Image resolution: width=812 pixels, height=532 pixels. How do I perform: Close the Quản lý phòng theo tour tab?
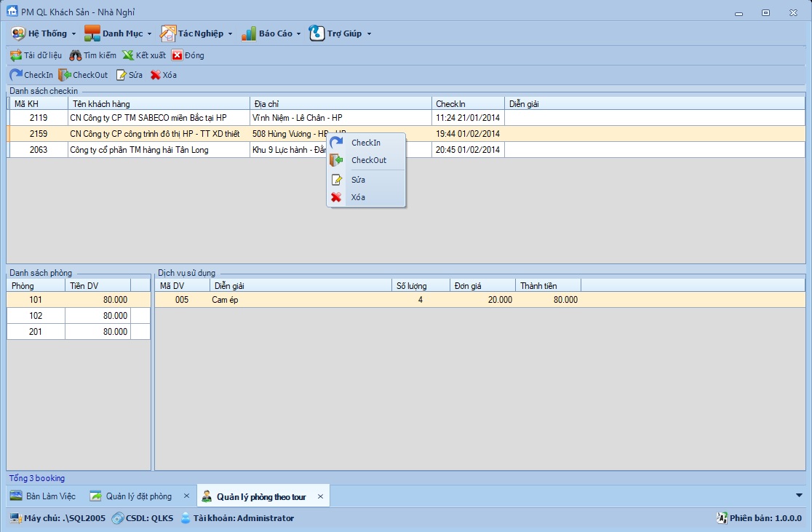[320, 496]
